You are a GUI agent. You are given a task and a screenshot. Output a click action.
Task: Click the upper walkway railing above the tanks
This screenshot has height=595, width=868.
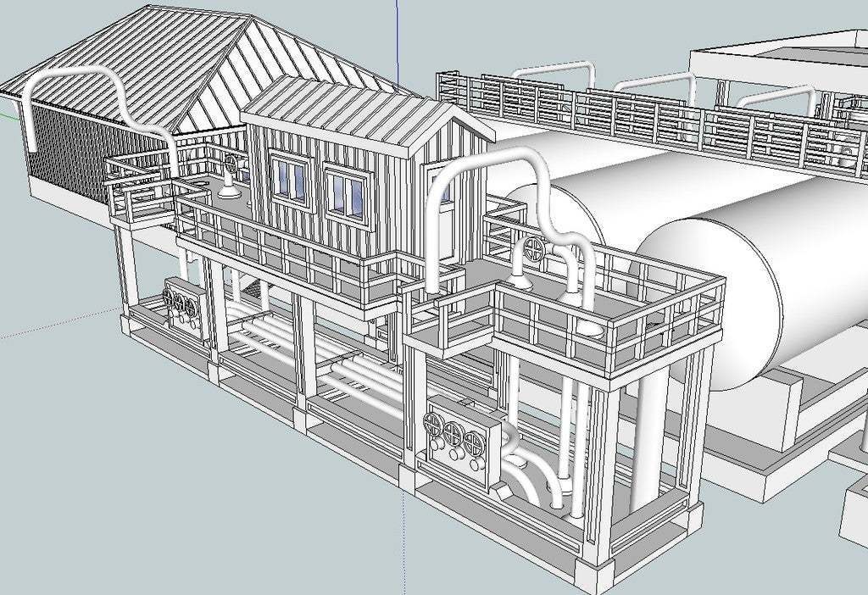tap(644, 119)
